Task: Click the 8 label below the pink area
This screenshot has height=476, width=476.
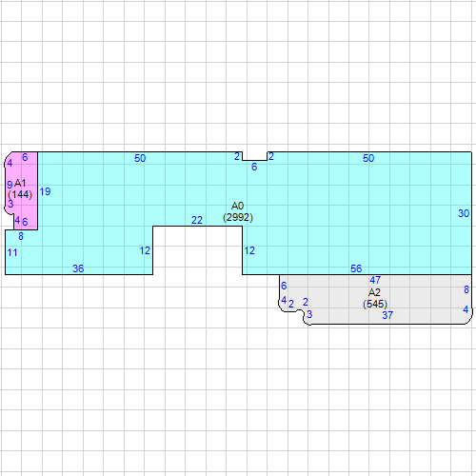Action: [x=21, y=236]
